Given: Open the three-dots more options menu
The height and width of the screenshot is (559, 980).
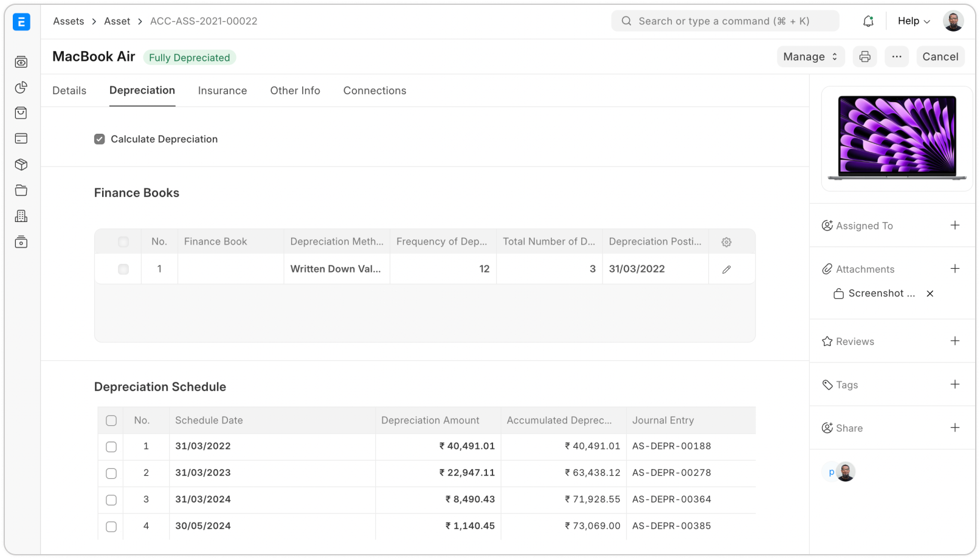Looking at the screenshot, I should pos(896,57).
